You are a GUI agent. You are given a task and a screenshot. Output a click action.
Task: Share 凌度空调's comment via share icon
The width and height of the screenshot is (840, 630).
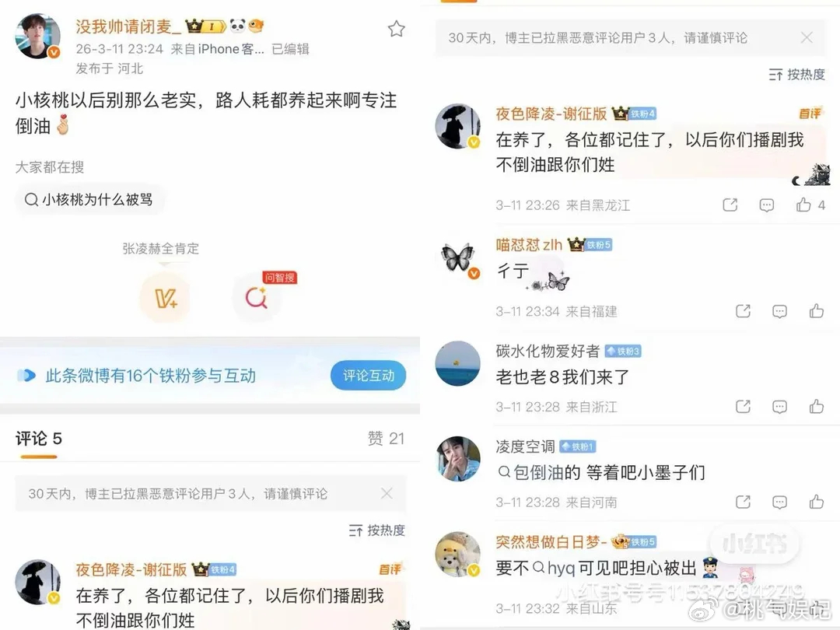coord(743,502)
